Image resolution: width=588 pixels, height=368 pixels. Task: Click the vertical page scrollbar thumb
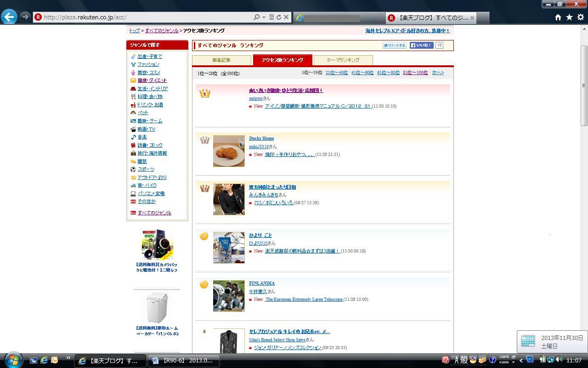click(x=584, y=85)
